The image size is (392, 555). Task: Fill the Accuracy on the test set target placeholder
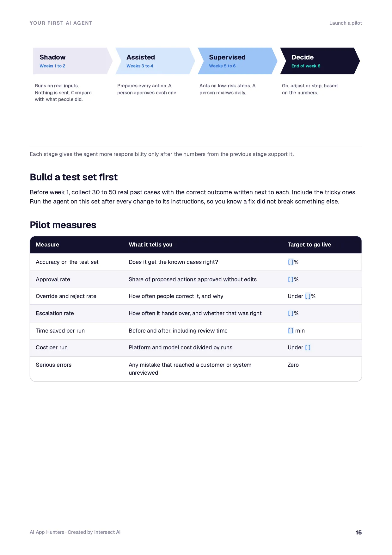pos(291,262)
